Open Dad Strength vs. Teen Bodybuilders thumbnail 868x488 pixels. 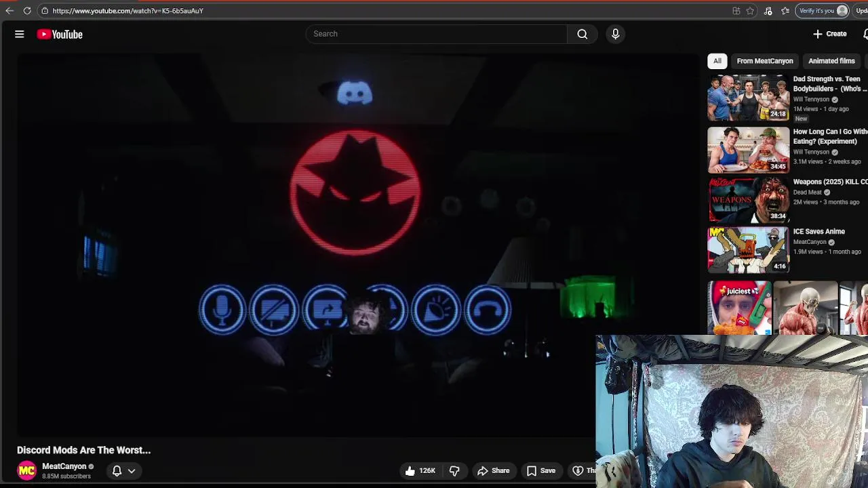[748, 98]
